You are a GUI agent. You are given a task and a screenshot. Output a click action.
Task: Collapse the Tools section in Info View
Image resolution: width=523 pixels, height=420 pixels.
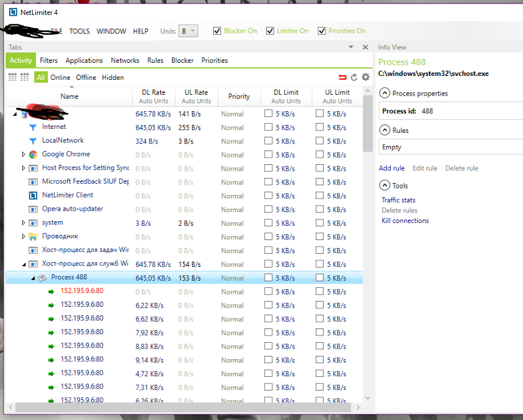coord(384,185)
